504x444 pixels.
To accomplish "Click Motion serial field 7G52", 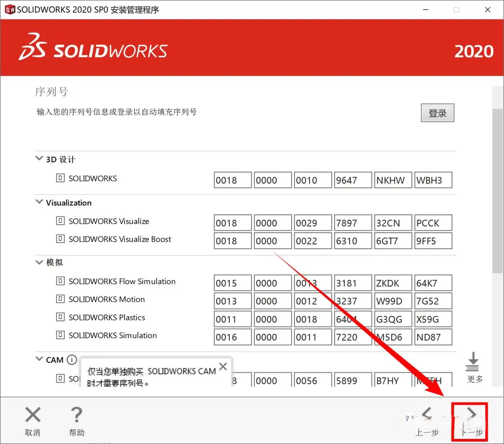I will tap(433, 301).
